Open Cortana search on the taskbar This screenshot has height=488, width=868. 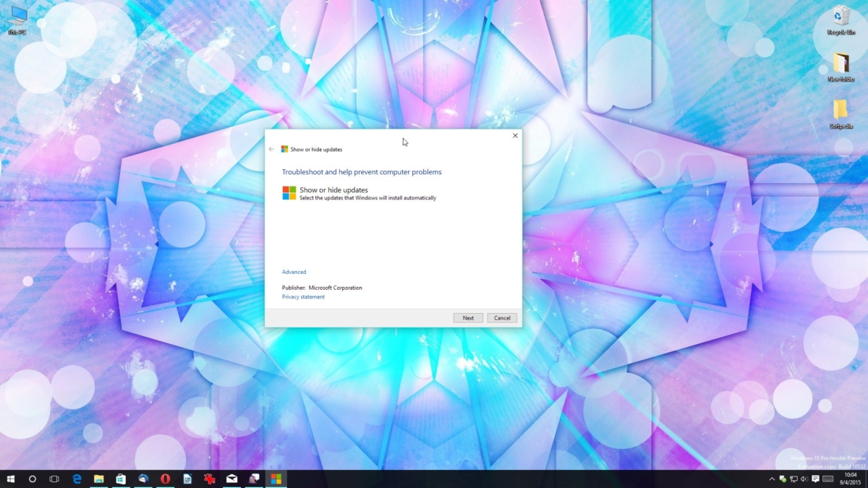tap(32, 478)
